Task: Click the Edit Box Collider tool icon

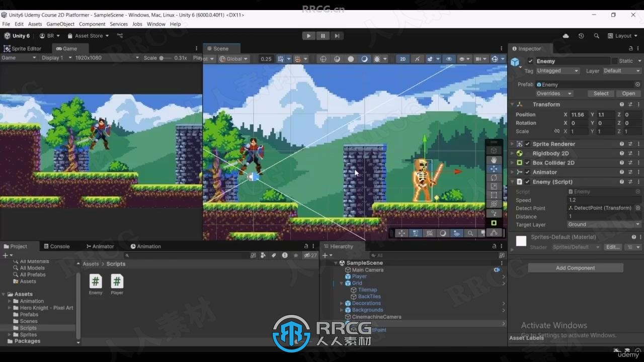Action: pos(494,223)
